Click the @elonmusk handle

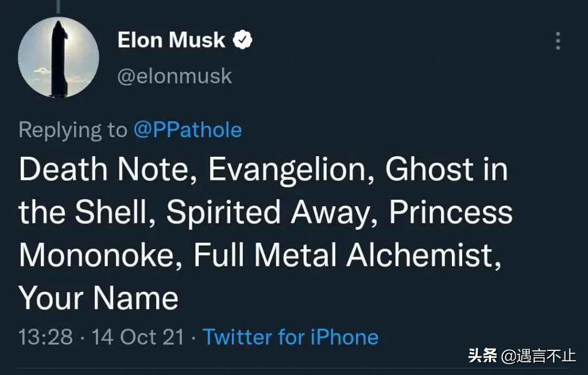coord(175,76)
